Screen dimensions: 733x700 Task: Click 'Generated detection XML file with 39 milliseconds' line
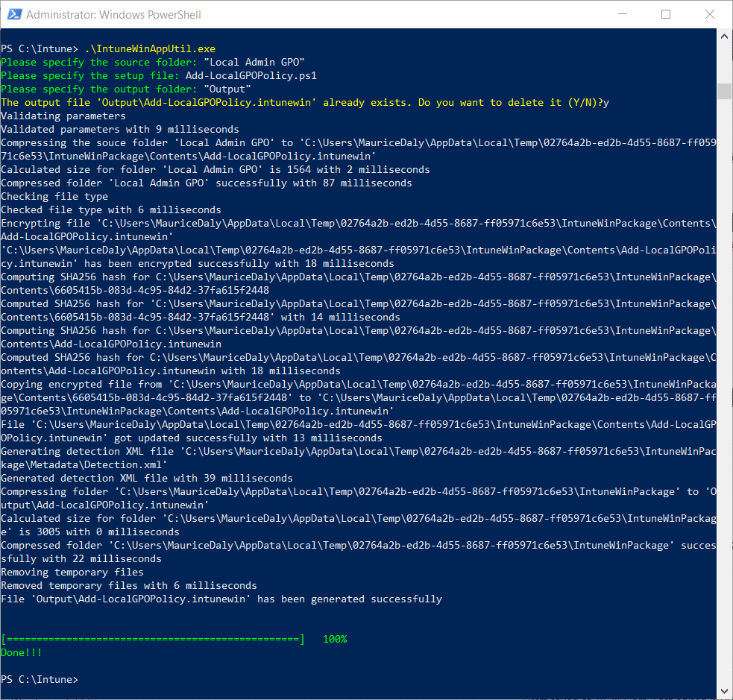point(147,479)
